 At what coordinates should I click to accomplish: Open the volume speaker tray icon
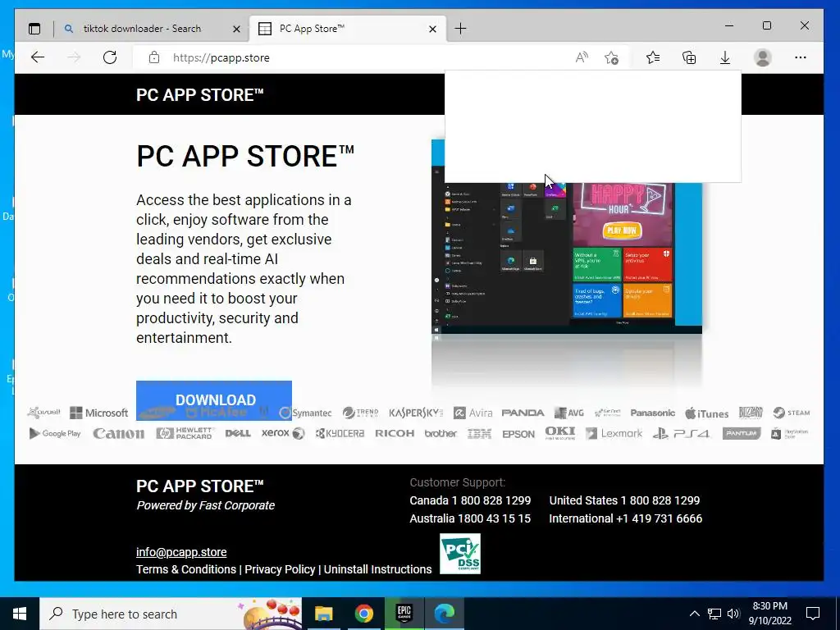tap(733, 614)
